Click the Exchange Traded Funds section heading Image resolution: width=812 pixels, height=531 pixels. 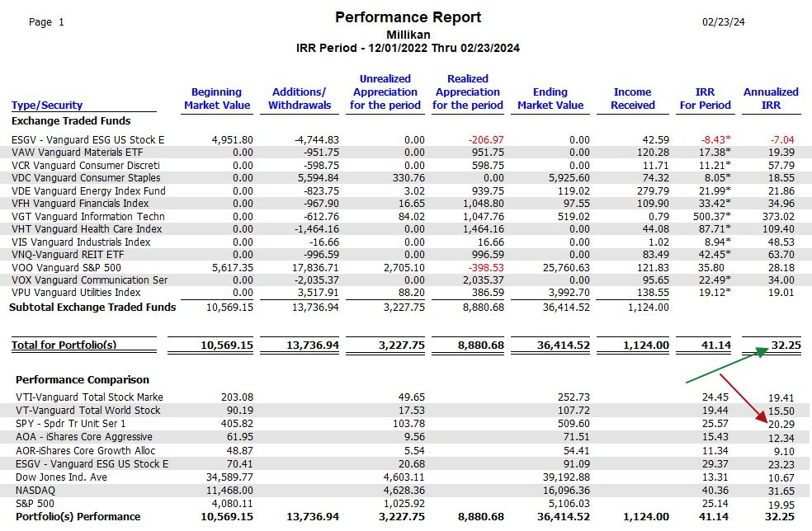click(x=71, y=120)
